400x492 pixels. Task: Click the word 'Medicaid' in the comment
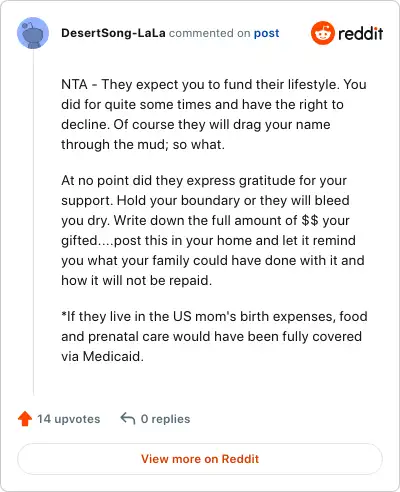113,356
